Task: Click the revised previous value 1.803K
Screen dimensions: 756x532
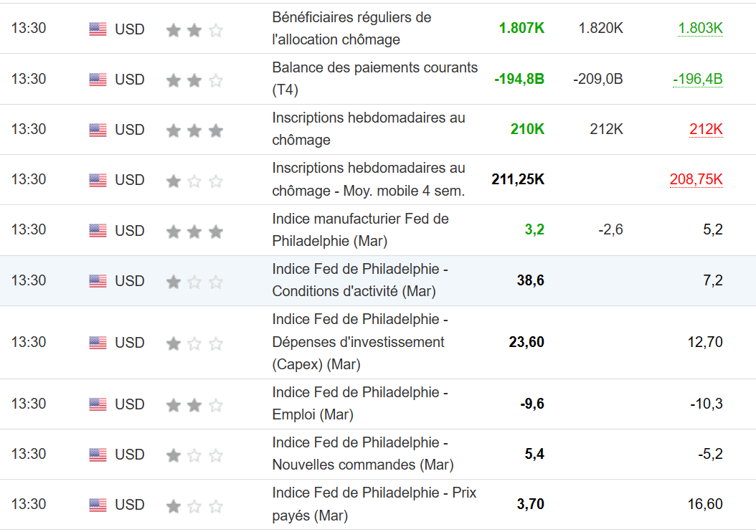Action: (x=700, y=28)
